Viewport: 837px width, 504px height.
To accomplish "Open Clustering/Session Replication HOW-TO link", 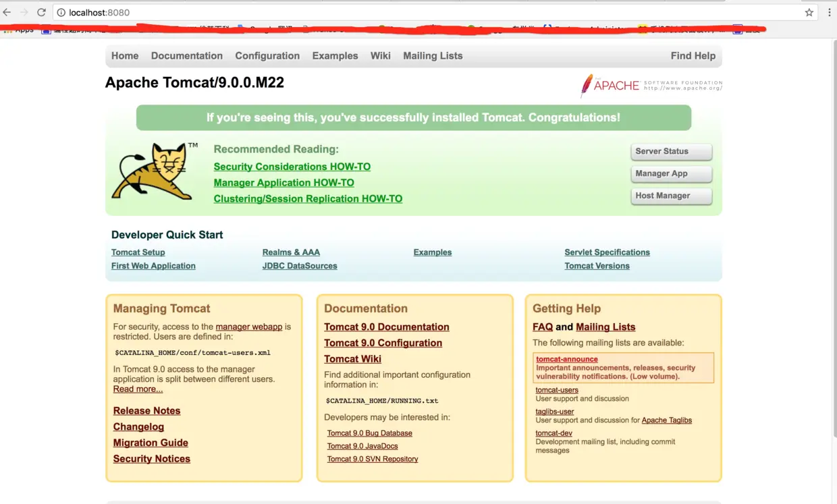I will pyautogui.click(x=308, y=199).
